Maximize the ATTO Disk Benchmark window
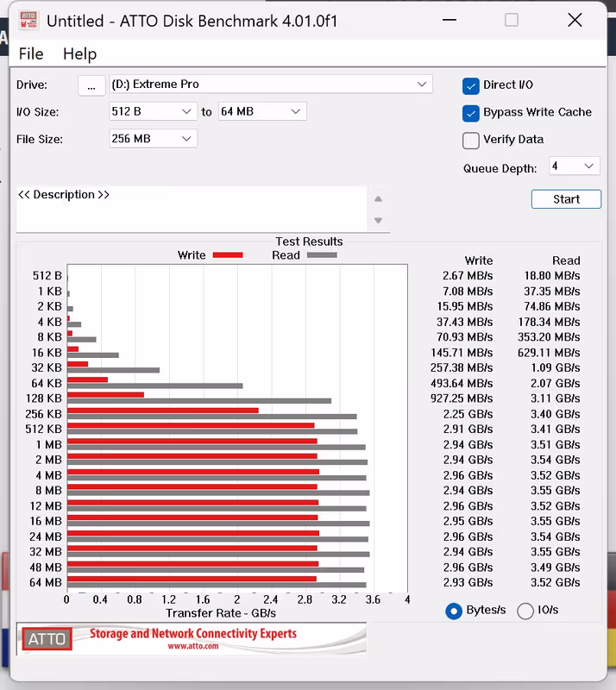Screen dimensions: 616x690 (x=512, y=20)
